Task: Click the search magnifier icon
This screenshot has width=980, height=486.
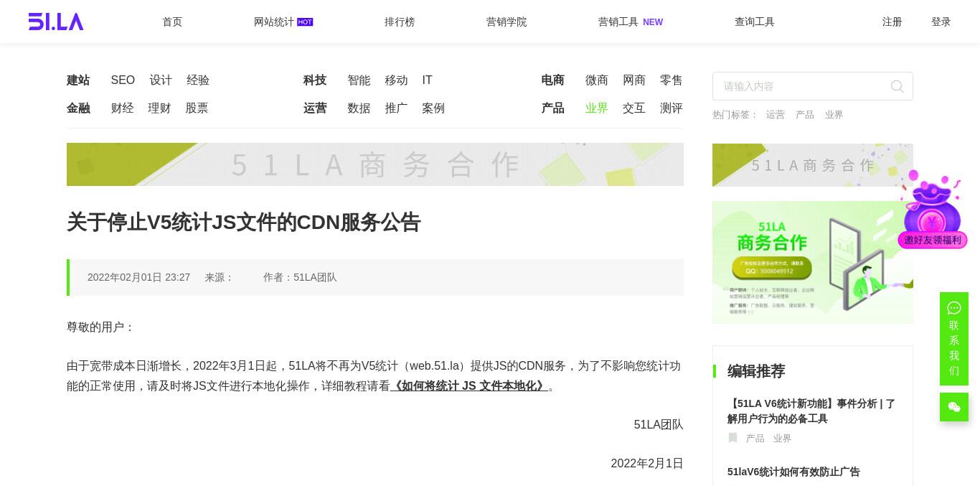Action: (897, 86)
